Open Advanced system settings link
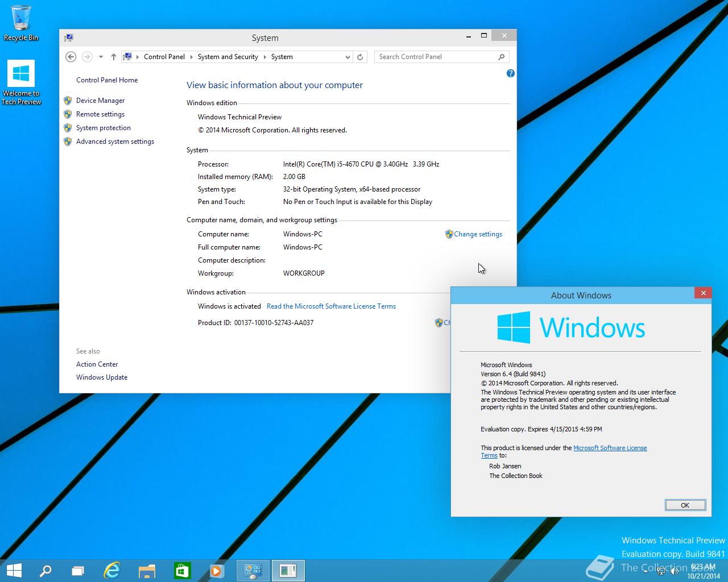Screen dimensions: 728x582 coord(115,142)
